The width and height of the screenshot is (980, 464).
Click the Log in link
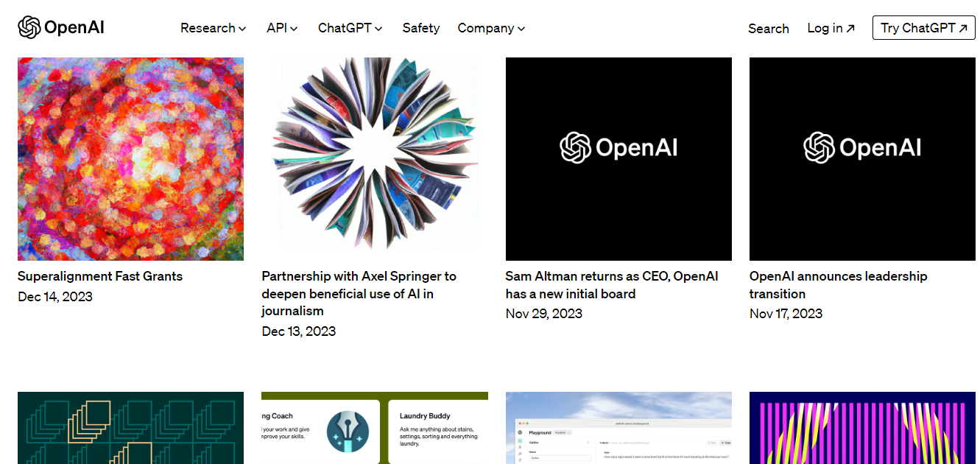click(831, 28)
